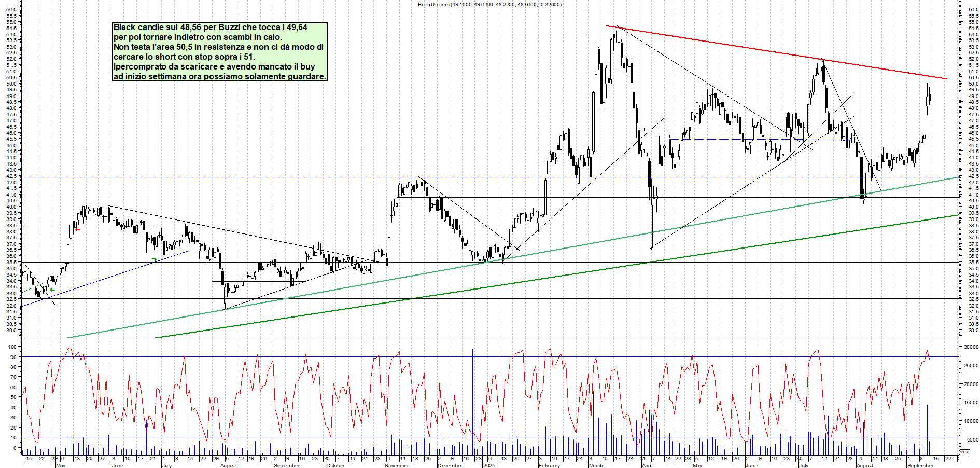Select the 'Black candle sui 48,56' annotation line
Image resolution: width=980 pixels, height=468 pixels.
(211, 27)
